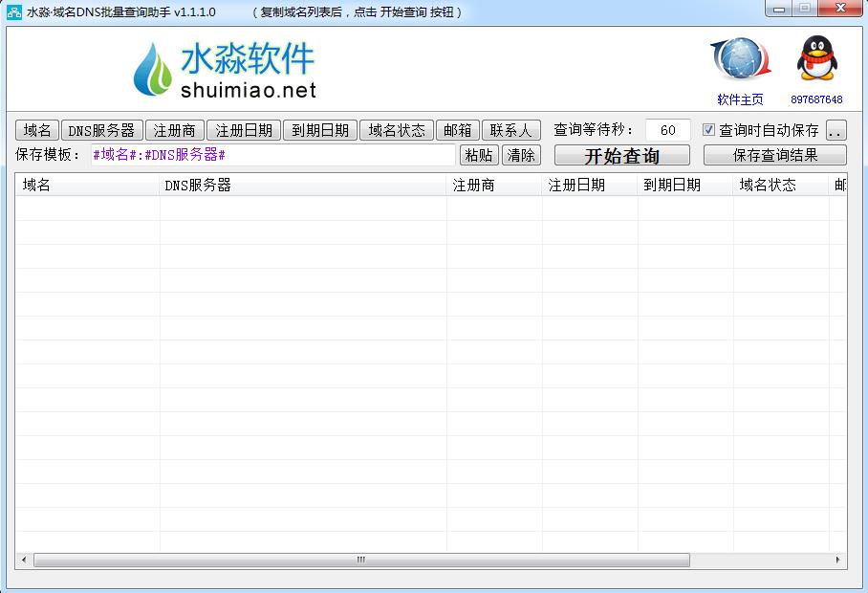868x593 pixels.
Task: Click the 联系人 tag button
Action: (x=510, y=130)
